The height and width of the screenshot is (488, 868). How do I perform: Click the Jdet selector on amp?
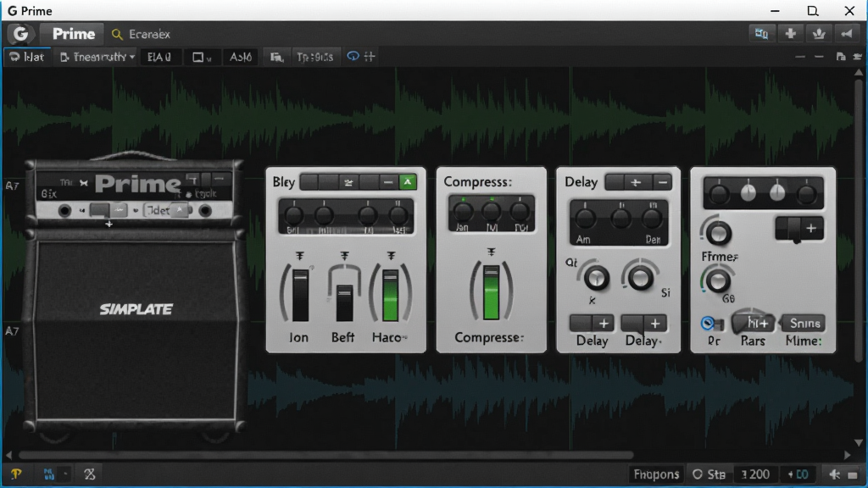(x=167, y=210)
